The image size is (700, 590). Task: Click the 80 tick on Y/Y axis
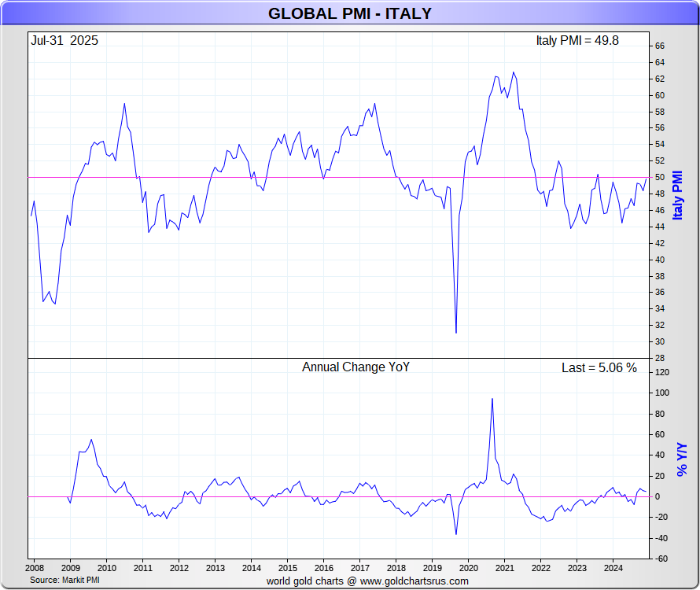coord(660,414)
